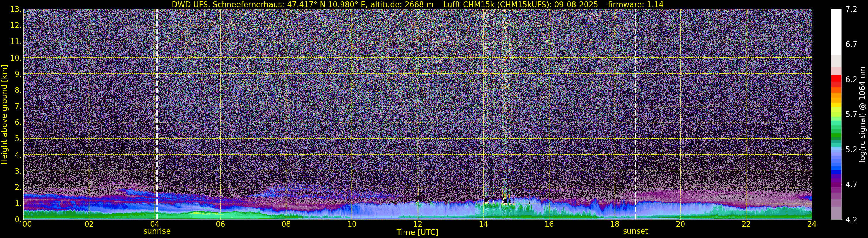This screenshot has height=238, width=868.
Task: Click the time axis tick label 22
Action: (x=746, y=224)
